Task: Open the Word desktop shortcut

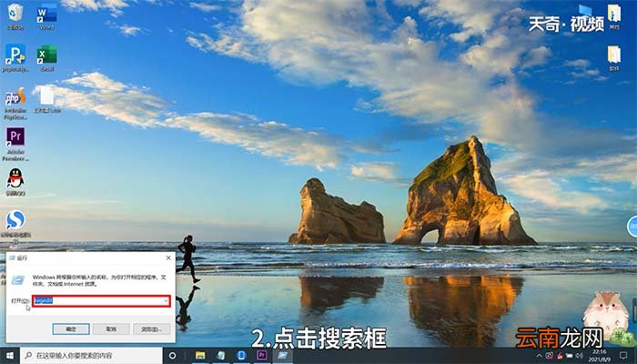Action: (x=46, y=16)
